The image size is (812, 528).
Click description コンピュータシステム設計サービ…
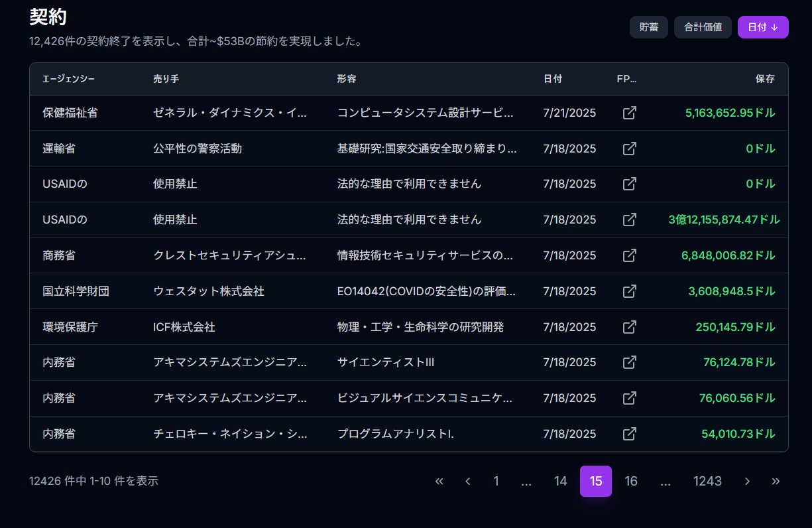[x=426, y=113]
